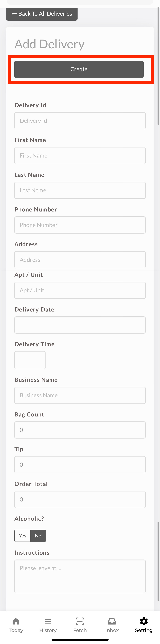Image resolution: width=160 pixels, height=644 pixels.
Task: Focus the First Name input field
Action: pos(80,155)
